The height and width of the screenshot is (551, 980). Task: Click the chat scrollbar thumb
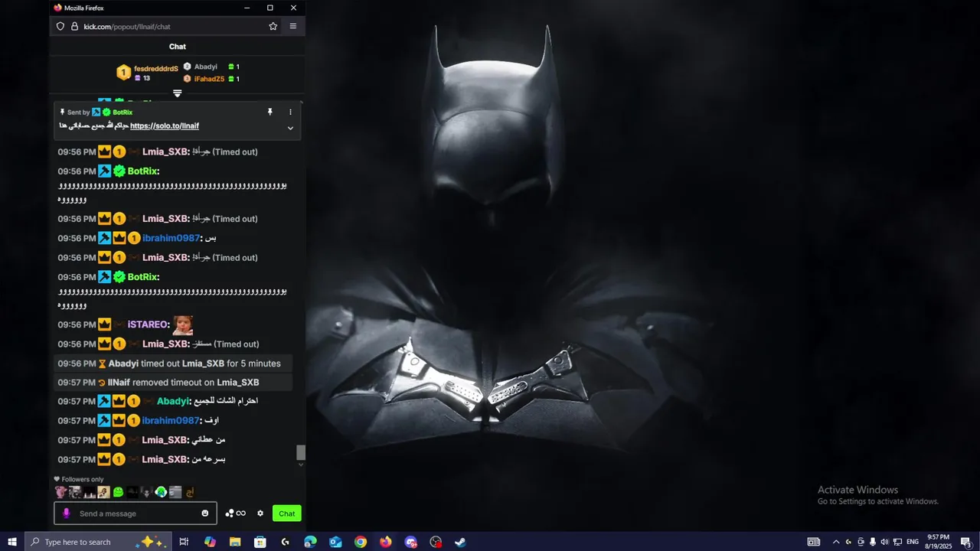301,452
